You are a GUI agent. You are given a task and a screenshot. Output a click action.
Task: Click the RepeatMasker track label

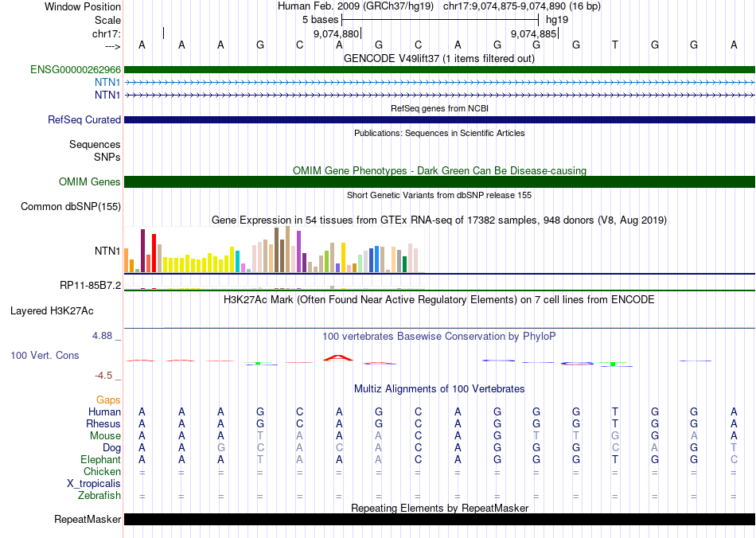(88, 519)
